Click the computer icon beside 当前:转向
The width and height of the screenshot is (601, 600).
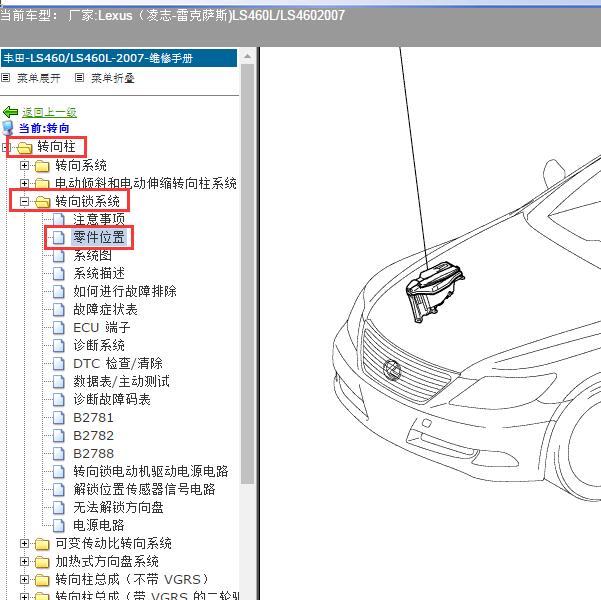pyautogui.click(x=8, y=128)
